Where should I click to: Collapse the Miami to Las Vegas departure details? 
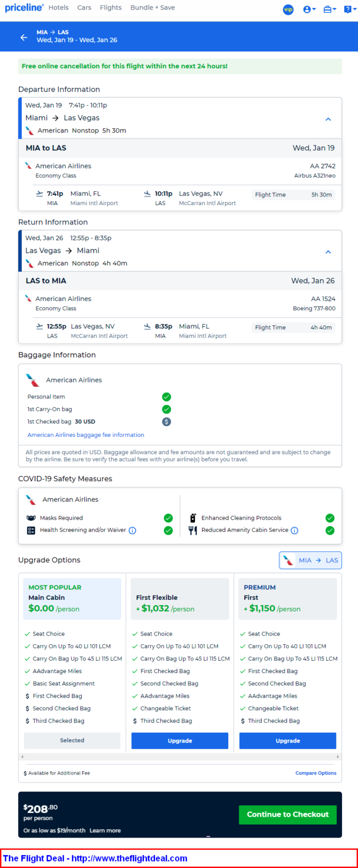point(328,119)
